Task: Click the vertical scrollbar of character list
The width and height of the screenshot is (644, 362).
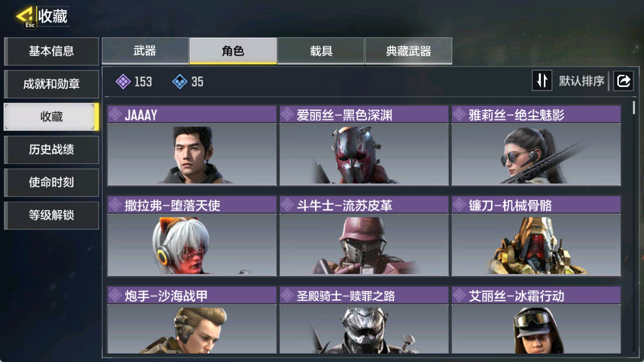Action: point(634,225)
